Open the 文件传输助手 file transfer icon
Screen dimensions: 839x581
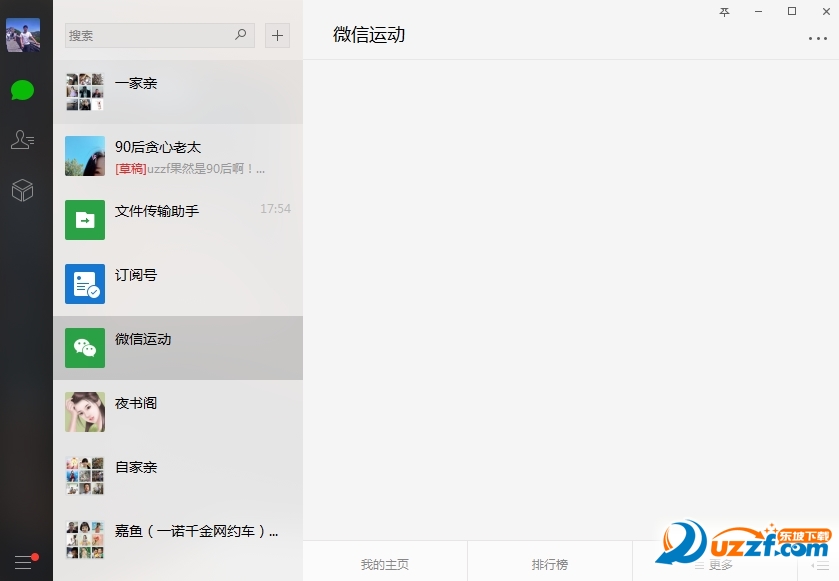pos(85,220)
